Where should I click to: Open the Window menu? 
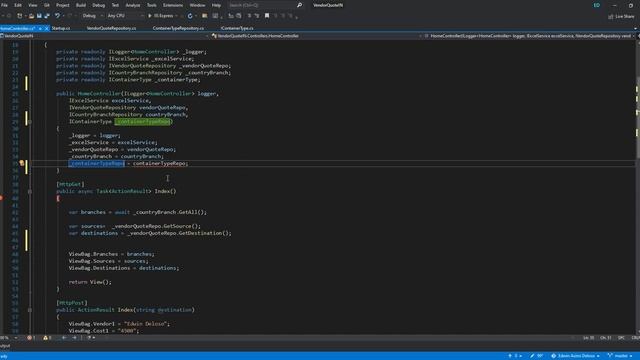coord(197,5)
